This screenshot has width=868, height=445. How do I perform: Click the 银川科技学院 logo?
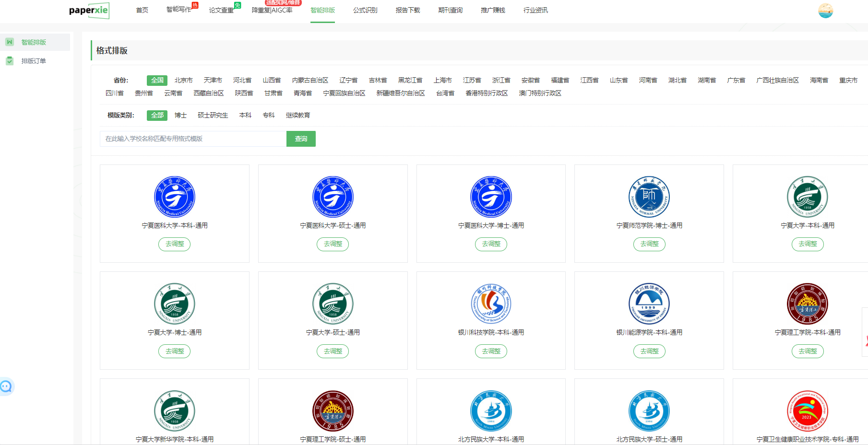click(x=491, y=304)
